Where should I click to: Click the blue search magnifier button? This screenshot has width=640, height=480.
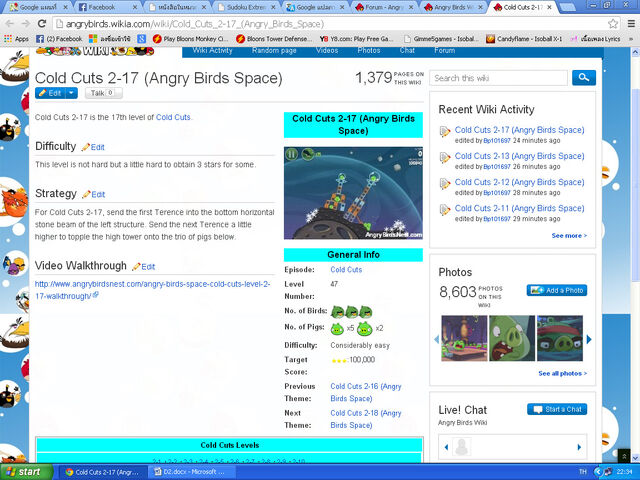point(584,78)
